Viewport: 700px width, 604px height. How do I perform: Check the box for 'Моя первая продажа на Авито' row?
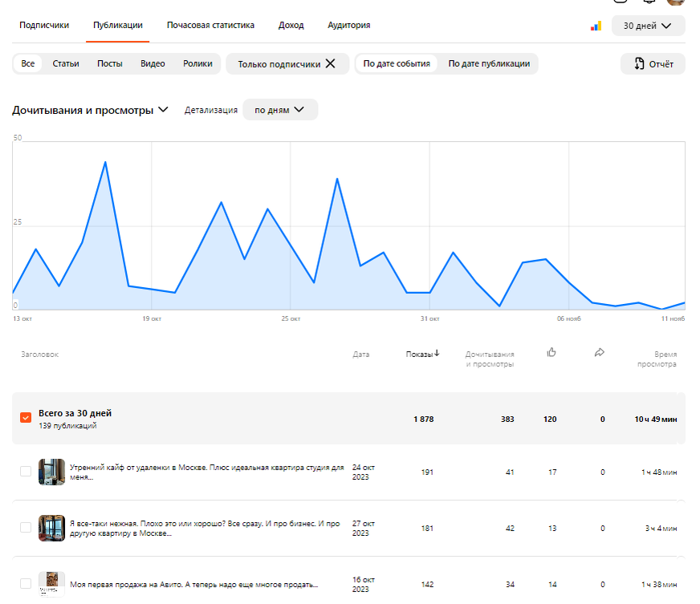(26, 583)
